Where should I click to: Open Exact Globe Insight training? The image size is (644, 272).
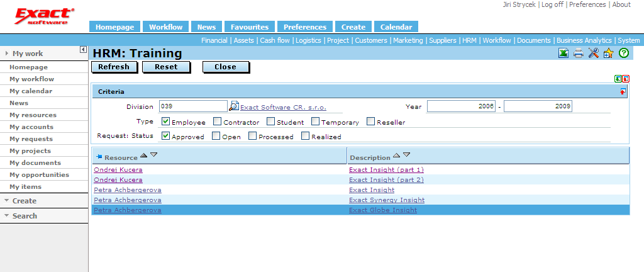click(383, 210)
